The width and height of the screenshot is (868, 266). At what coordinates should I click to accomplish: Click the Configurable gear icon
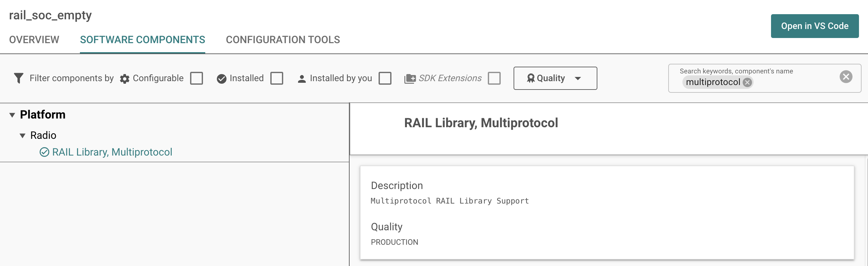125,79
